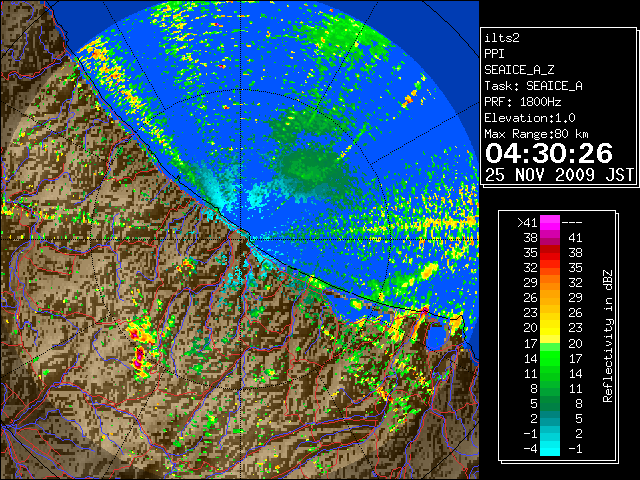Click the "PRF: 1800Hz" value
This screenshot has width=640, height=480.
point(522,102)
